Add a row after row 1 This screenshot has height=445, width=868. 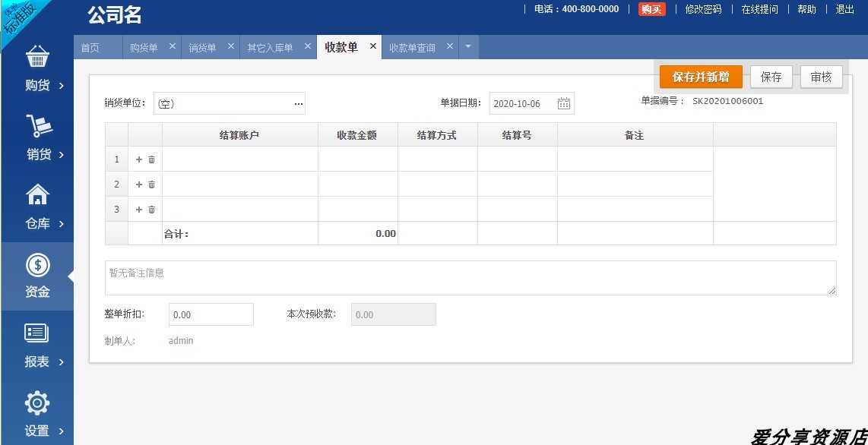click(x=139, y=159)
